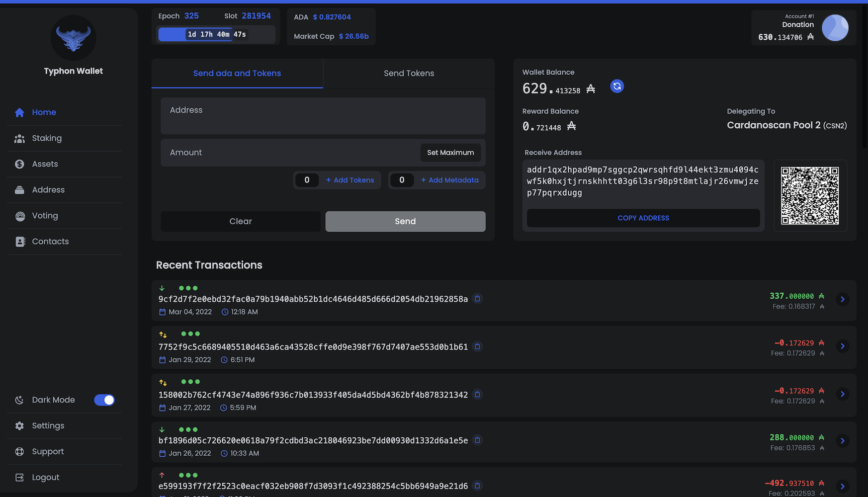Open Account #1 Donation avatar
The height and width of the screenshot is (497, 868).
[x=835, y=28]
